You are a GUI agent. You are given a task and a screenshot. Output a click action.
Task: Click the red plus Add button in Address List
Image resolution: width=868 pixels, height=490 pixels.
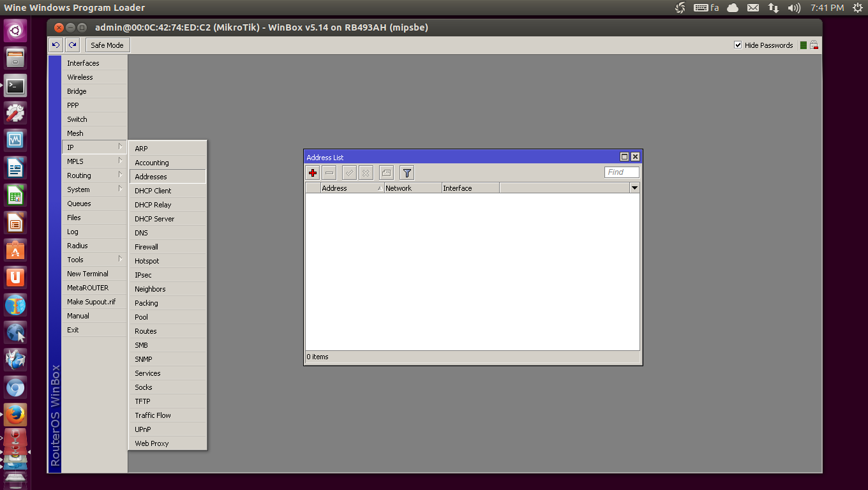click(313, 173)
